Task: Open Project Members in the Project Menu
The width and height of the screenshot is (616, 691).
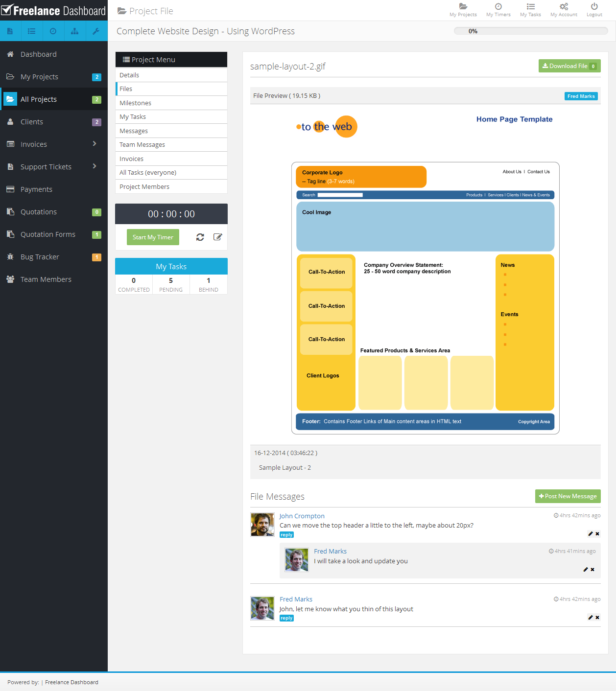Action: tap(171, 187)
